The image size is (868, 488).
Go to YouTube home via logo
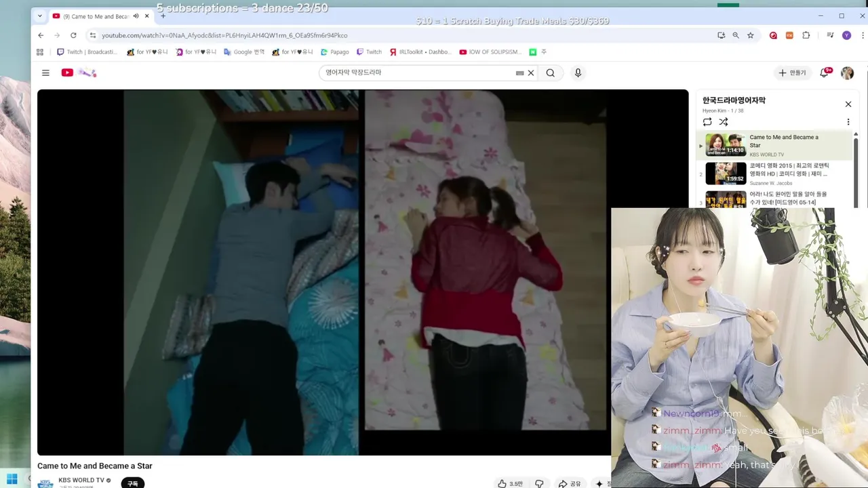tap(67, 73)
